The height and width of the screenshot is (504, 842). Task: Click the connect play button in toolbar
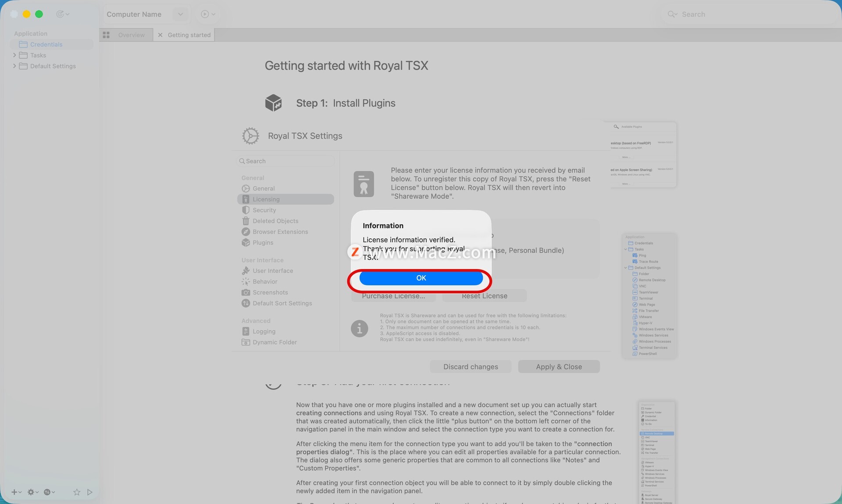pos(205,14)
